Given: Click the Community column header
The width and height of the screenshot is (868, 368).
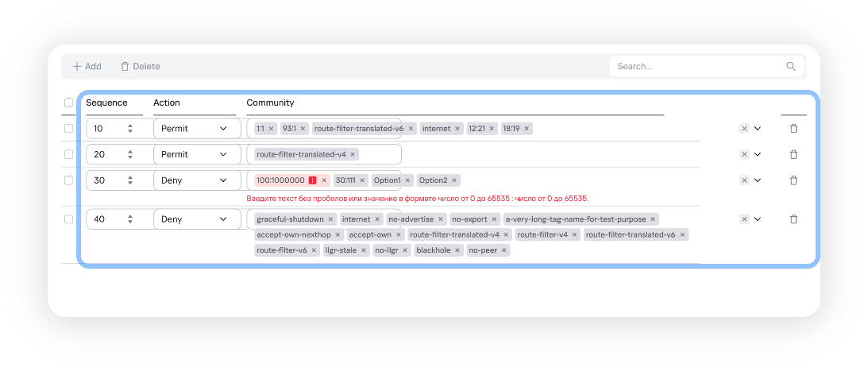Looking at the screenshot, I should point(270,103).
